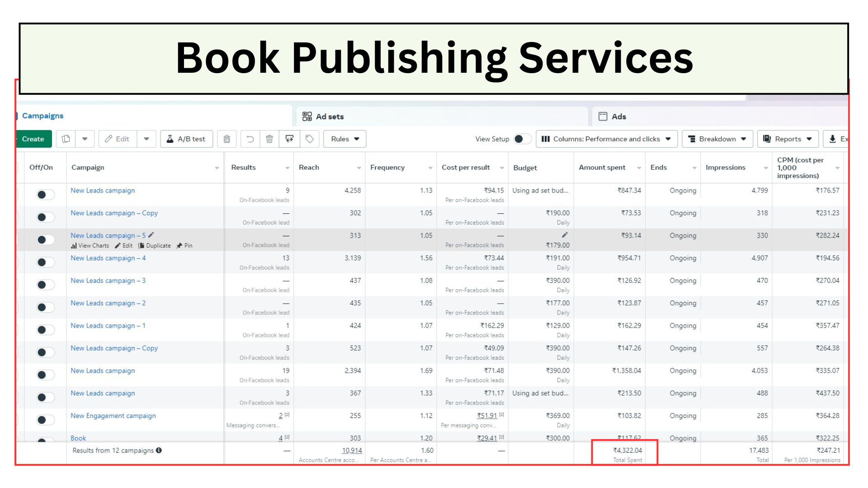The height and width of the screenshot is (488, 868).
Task: Click the duplicate campaigns icon in toolbar
Action: coord(66,139)
